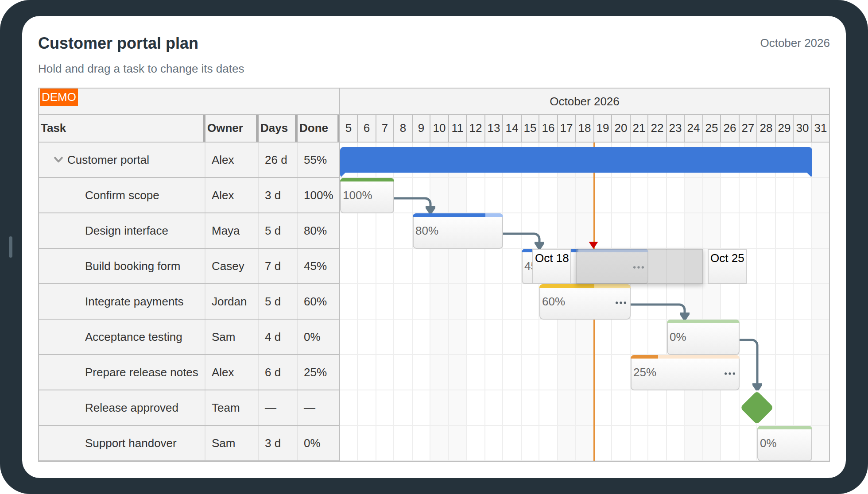The image size is (868, 494).
Task: Click the Done column header
Action: (x=318, y=128)
